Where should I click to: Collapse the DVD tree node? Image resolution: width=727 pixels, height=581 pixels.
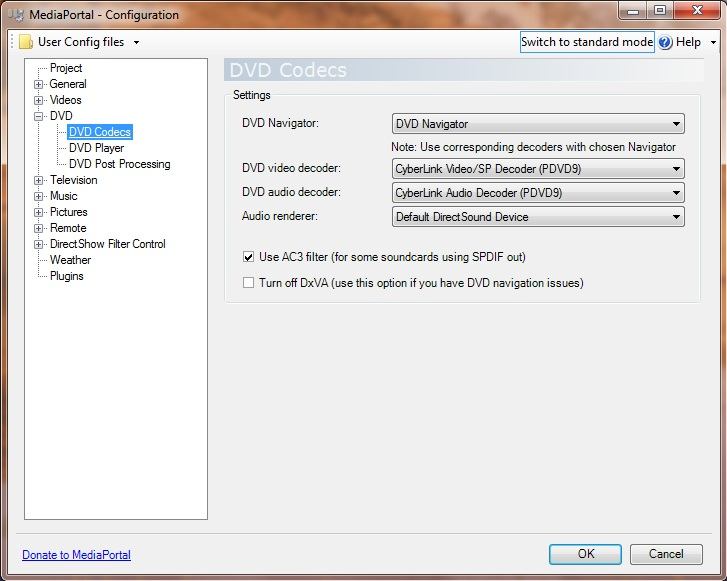38,116
